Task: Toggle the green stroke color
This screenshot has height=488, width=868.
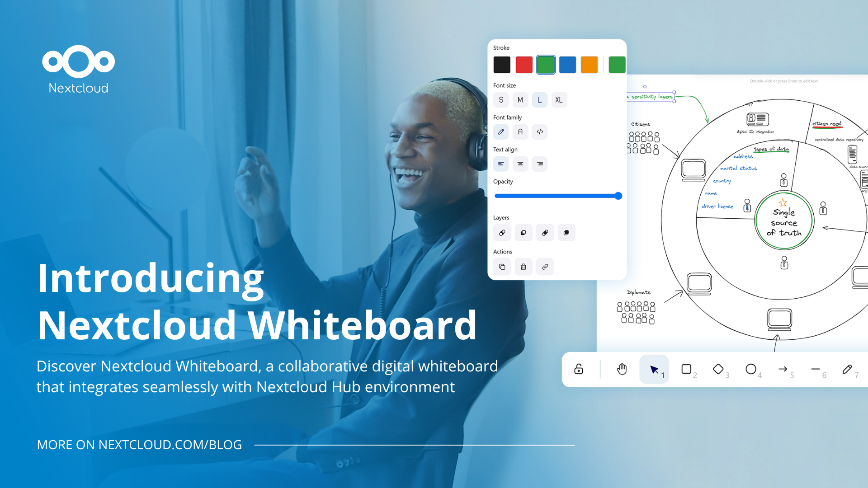Action: (546, 65)
